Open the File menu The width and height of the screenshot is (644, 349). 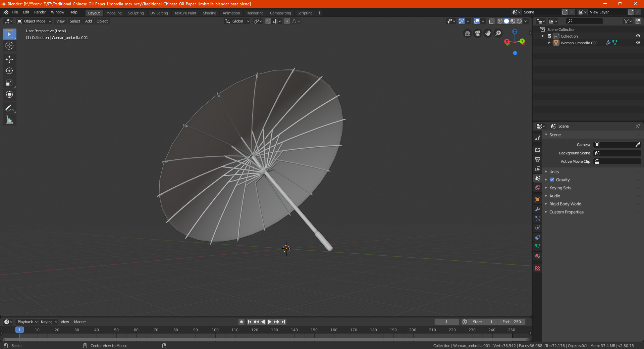[15, 12]
